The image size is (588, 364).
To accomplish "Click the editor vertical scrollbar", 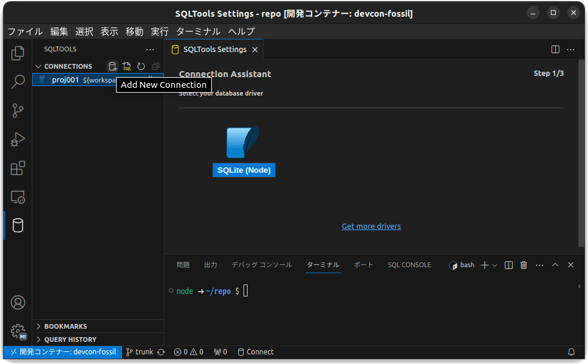I will click(x=581, y=153).
